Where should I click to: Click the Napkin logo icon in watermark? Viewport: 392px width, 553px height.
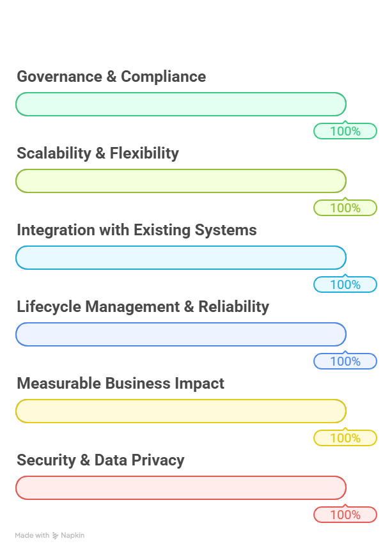56,536
